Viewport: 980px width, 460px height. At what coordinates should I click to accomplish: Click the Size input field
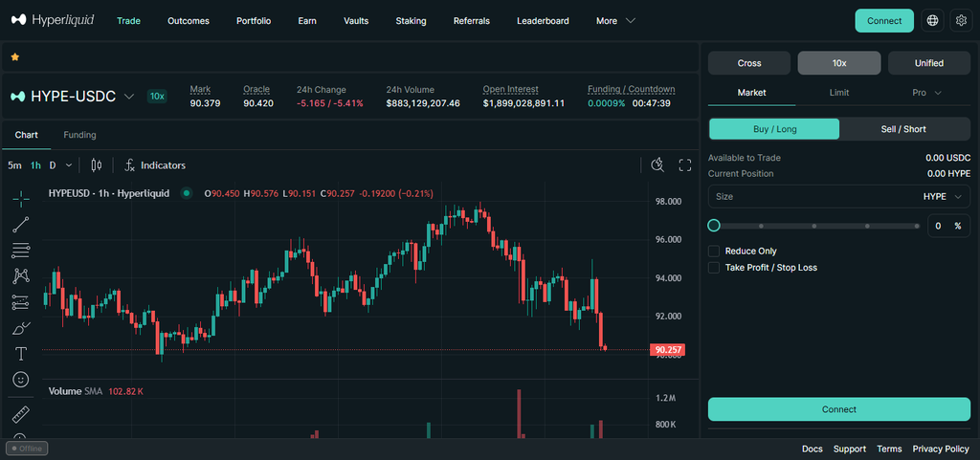pyautogui.click(x=839, y=197)
